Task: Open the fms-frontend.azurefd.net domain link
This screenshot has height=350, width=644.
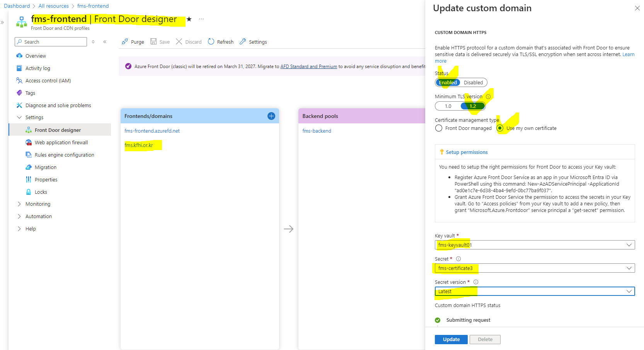Action: click(152, 131)
